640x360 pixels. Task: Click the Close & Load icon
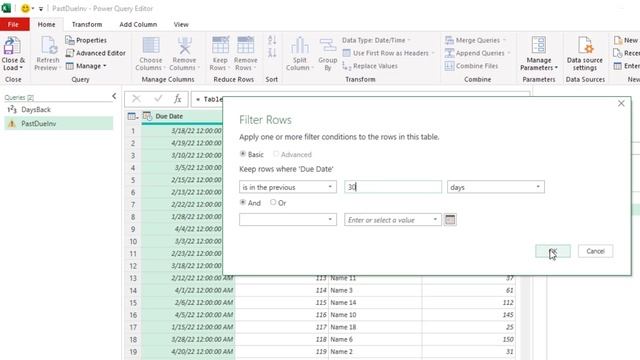click(x=12, y=46)
